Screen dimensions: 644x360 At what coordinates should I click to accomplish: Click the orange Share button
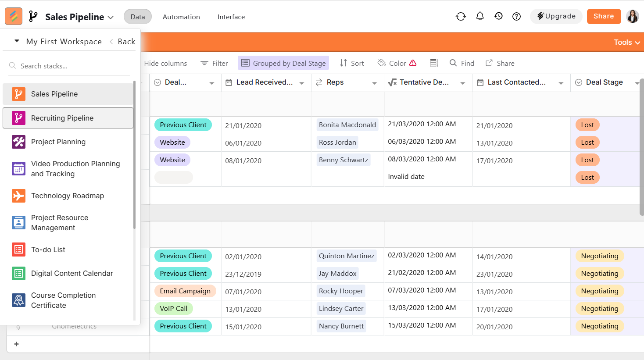click(x=604, y=16)
